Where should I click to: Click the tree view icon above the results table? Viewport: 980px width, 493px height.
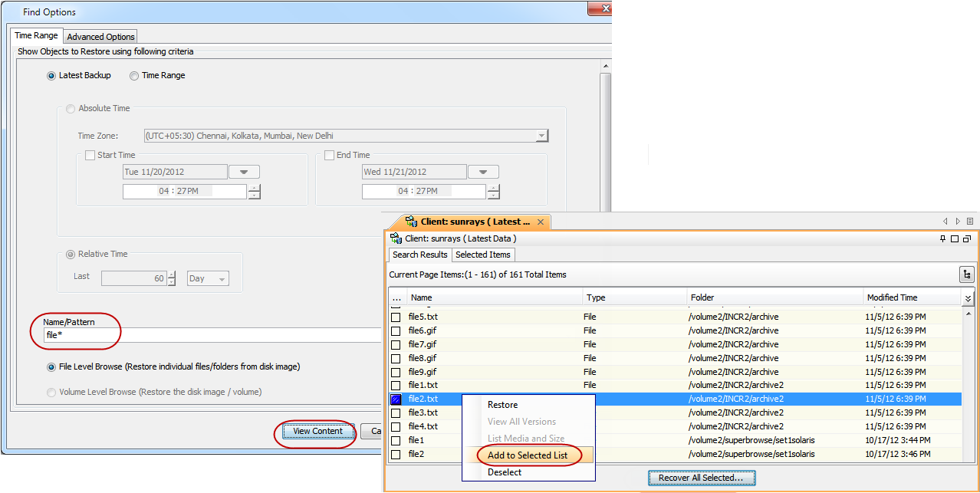tap(966, 274)
